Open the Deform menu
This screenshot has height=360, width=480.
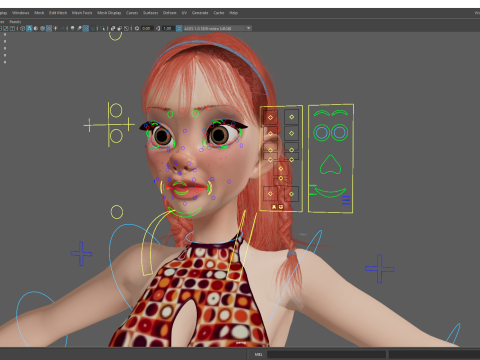pyautogui.click(x=170, y=13)
